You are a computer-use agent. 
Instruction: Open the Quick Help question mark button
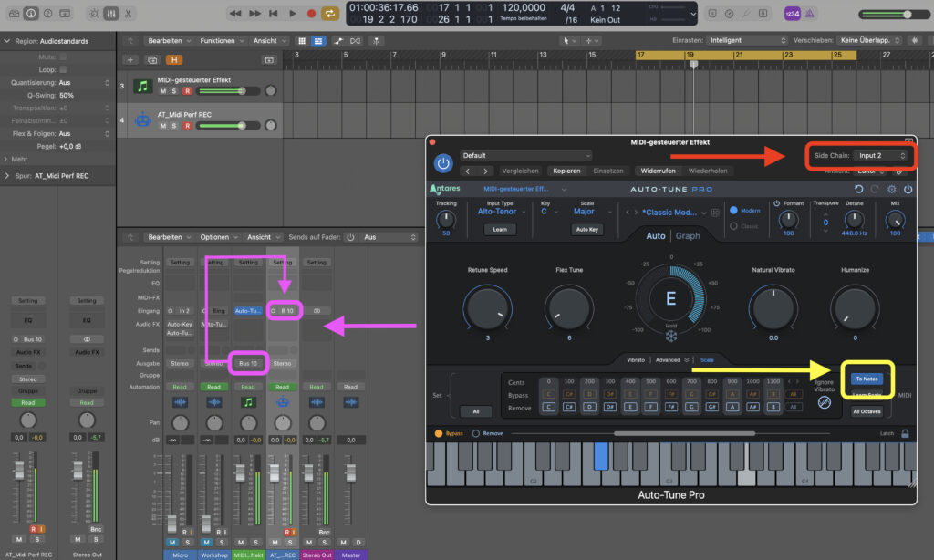tap(48, 13)
